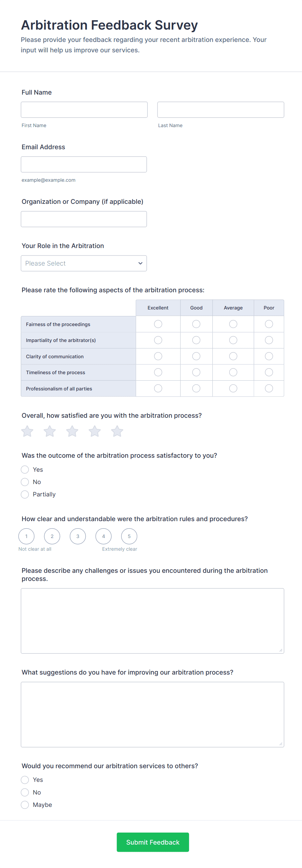302x868 pixels.
Task: Choose 3 on the rules clarity scale
Action: pyautogui.click(x=78, y=536)
